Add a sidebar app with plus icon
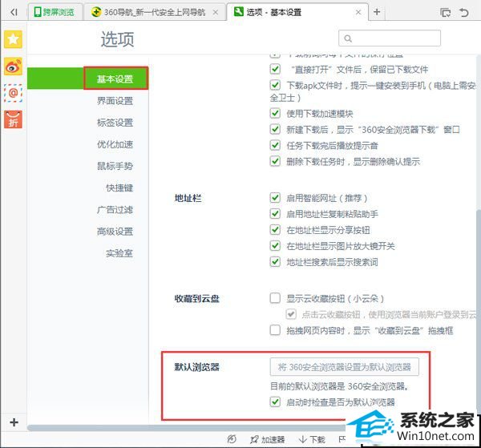 14,422
